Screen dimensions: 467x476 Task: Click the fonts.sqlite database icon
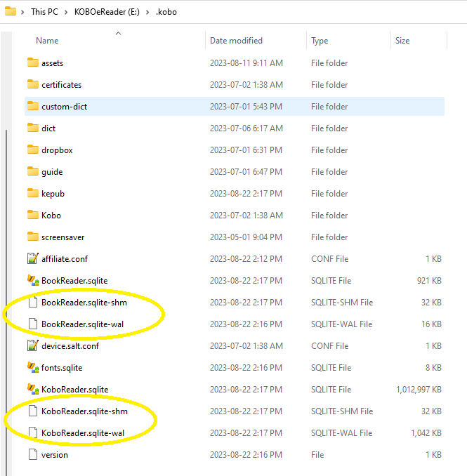tap(33, 367)
